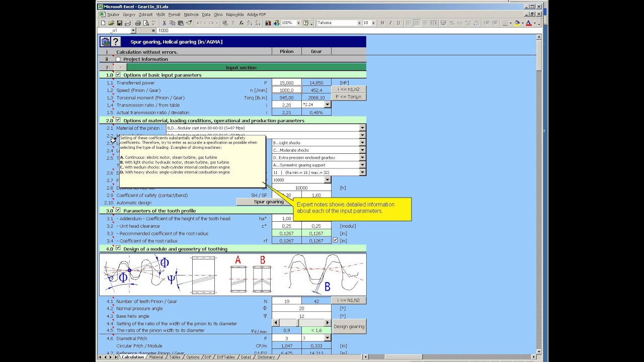Open the Tahoma font name dropdown

click(359, 23)
